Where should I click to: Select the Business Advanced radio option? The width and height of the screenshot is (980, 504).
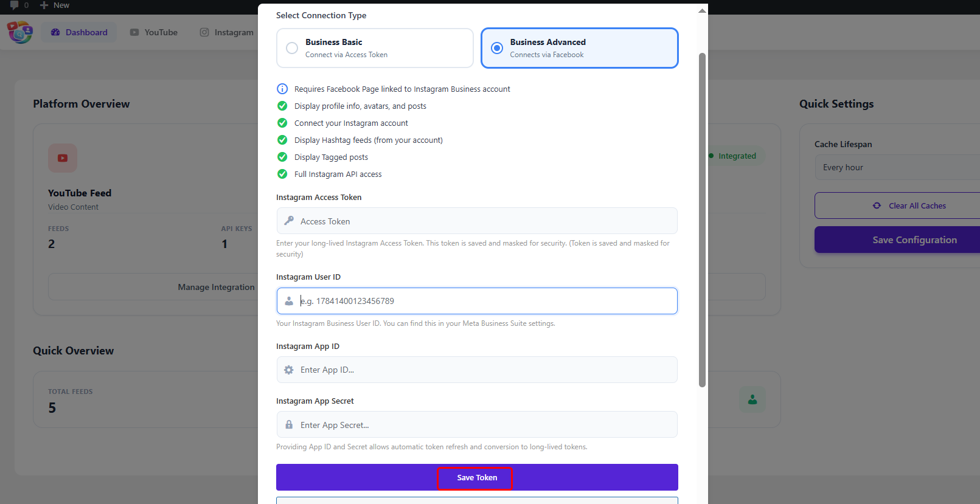coord(497,48)
